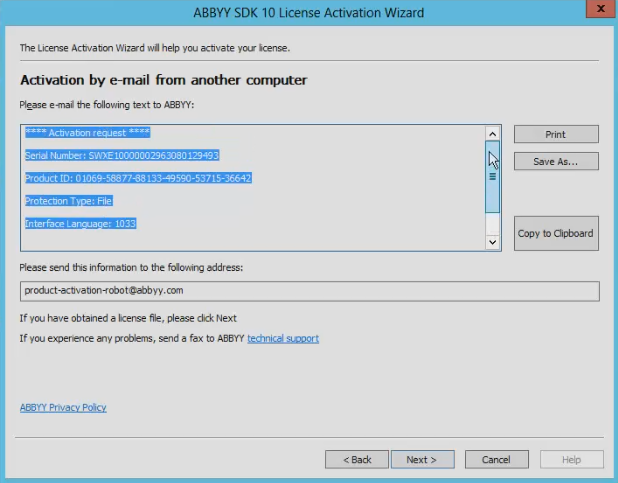
Task: Proceed with the Next > button
Action: click(422, 460)
